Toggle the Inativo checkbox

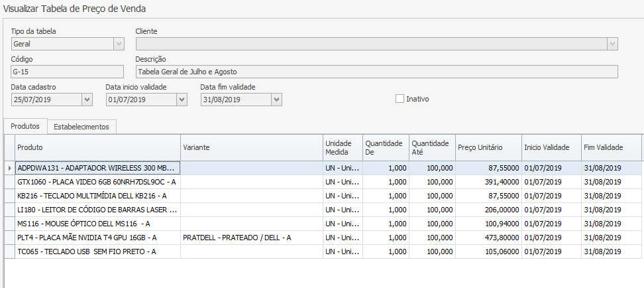click(400, 99)
